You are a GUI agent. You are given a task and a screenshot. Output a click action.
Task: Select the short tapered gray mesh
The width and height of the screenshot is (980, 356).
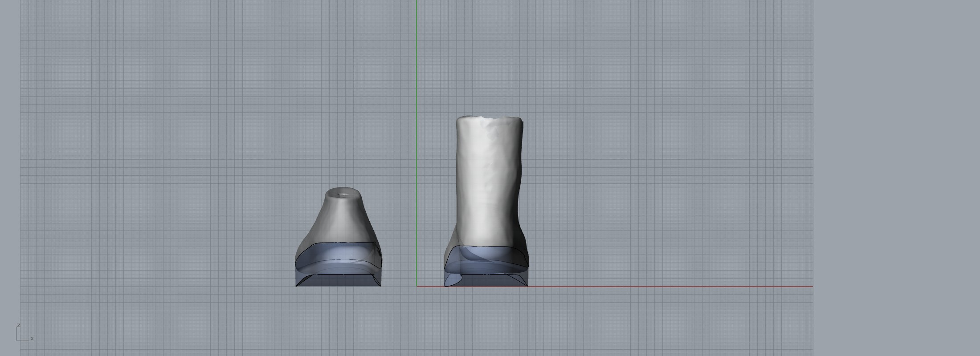339,222
